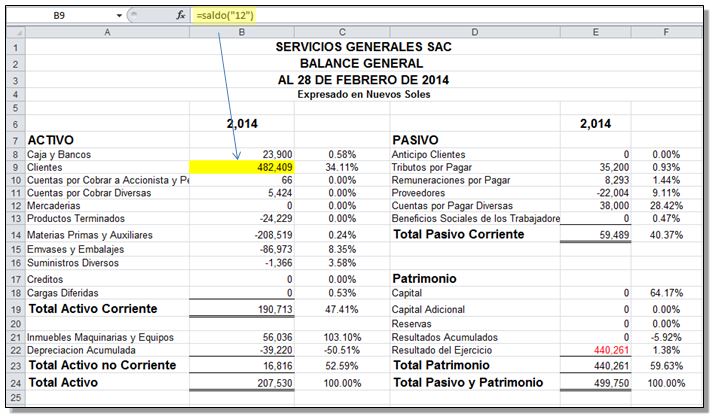Click the Cargas Diferidas label
This screenshot has width=715, height=416.
coord(62,293)
